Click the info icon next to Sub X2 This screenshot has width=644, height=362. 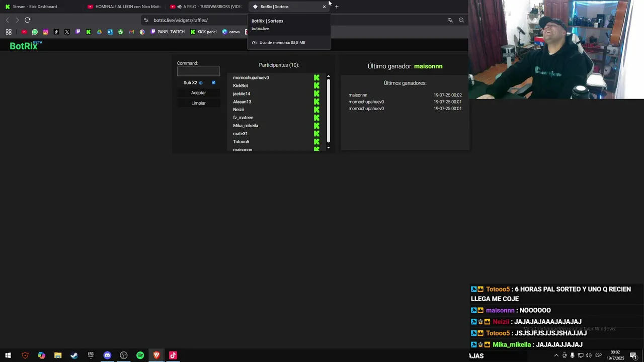(x=201, y=83)
